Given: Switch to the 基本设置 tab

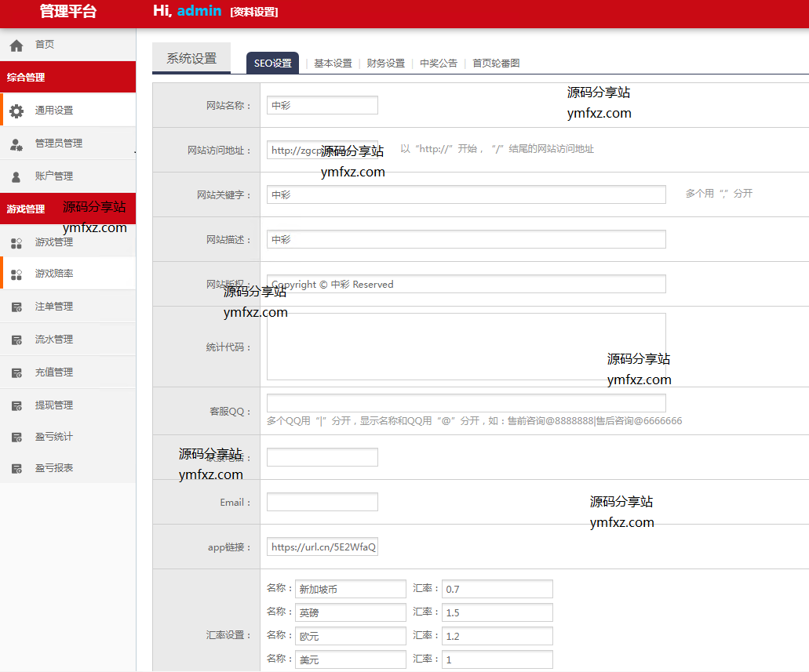Looking at the screenshot, I should (333, 64).
